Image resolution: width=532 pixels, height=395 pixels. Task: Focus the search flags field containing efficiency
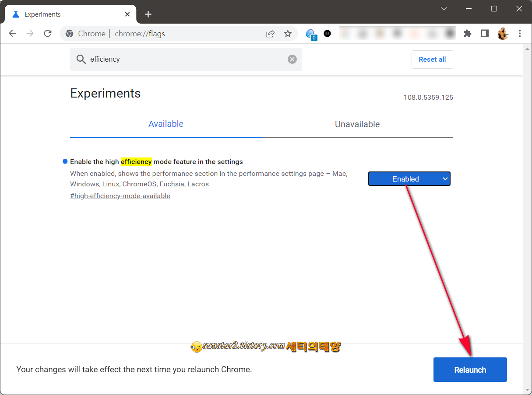186,59
